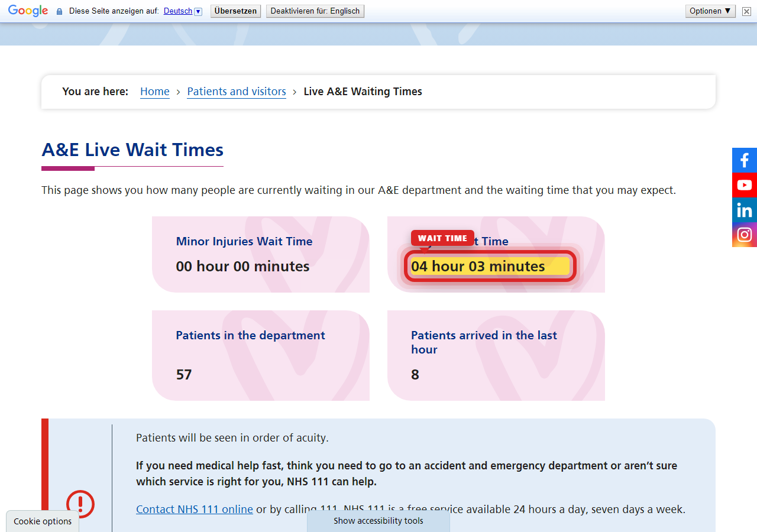757x532 pixels.
Task: Click 'Diese Seite anzeigen auf:' label
Action: pyautogui.click(x=114, y=11)
